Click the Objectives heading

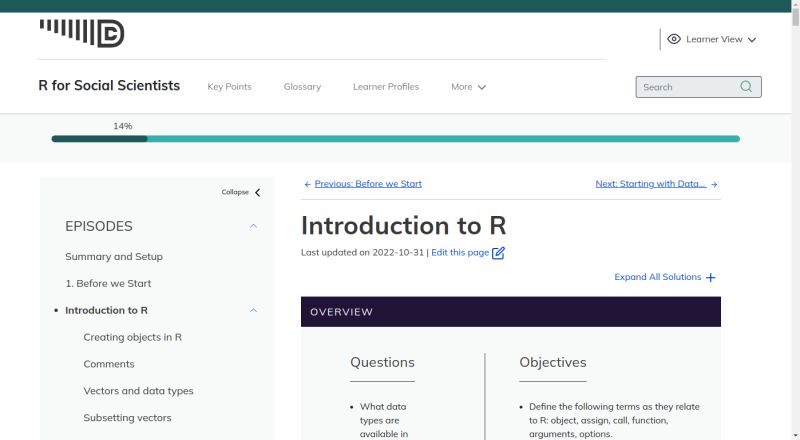point(553,362)
